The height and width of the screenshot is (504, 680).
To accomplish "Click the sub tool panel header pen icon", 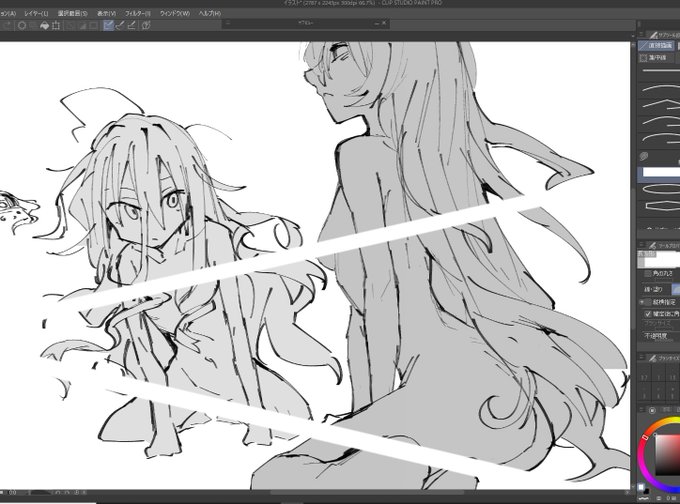I will 654,35.
